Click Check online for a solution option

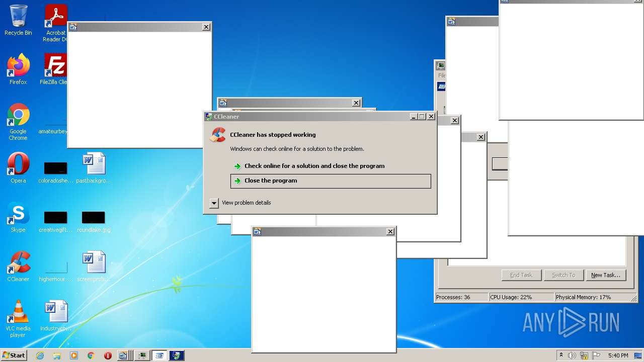(314, 166)
